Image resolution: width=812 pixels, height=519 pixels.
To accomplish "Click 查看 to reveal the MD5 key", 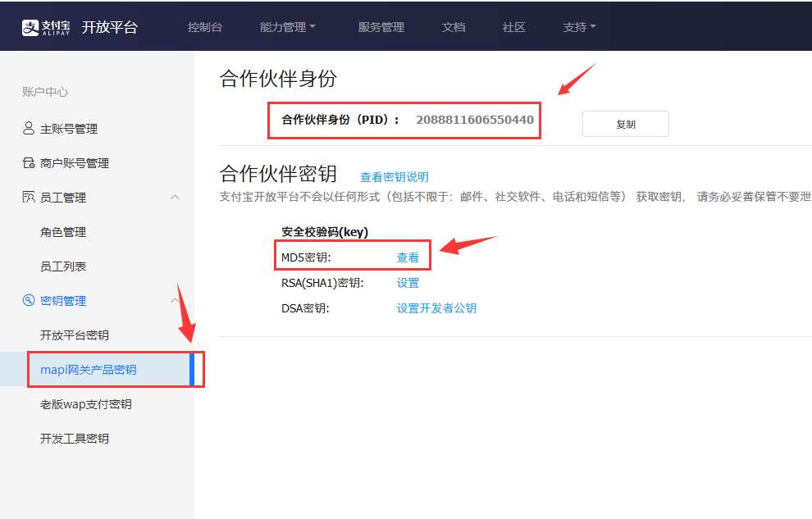I will (408, 257).
